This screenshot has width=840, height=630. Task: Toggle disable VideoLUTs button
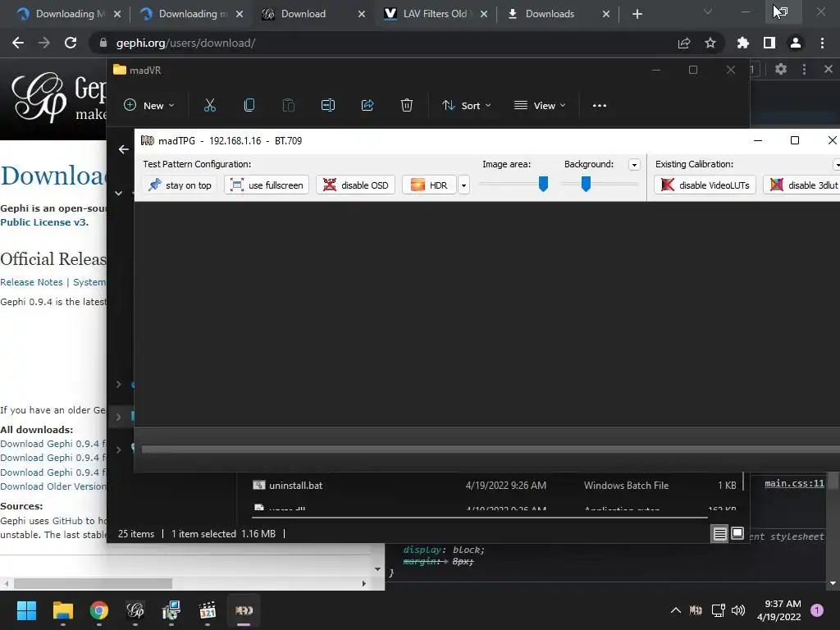[x=705, y=185]
